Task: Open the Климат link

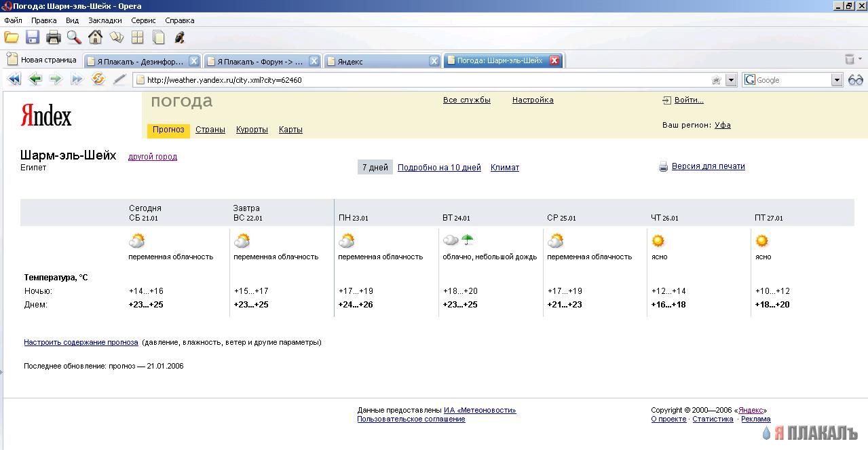Action: click(x=505, y=168)
